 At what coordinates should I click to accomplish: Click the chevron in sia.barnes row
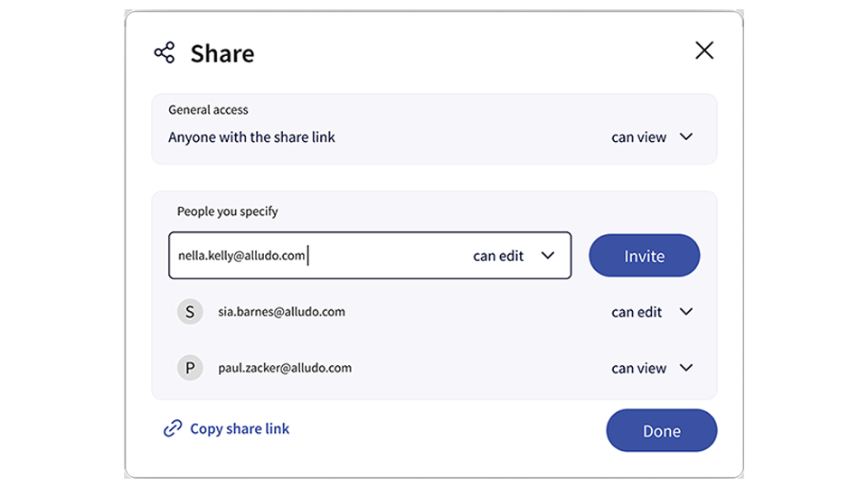[686, 312]
